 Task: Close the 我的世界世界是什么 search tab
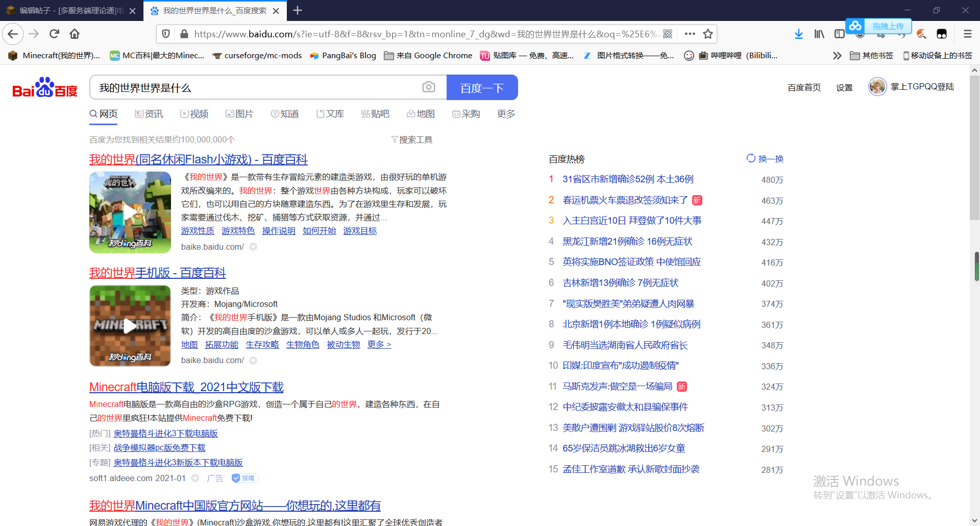(276, 11)
